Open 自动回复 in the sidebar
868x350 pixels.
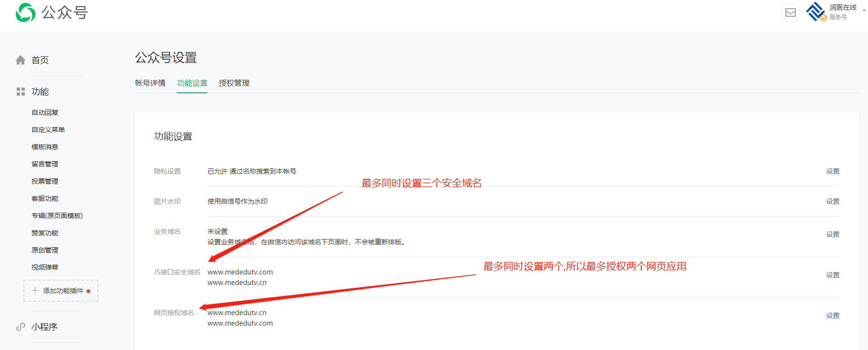45,112
